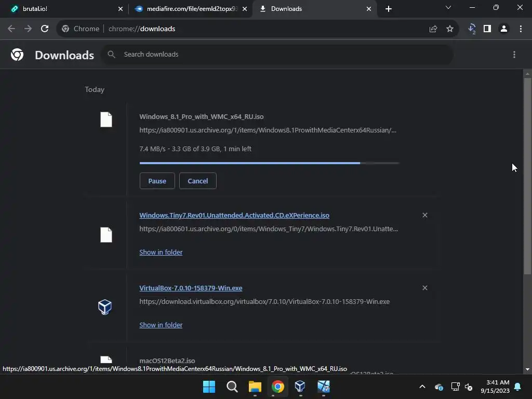Open the Chrome profile icon
Image resolution: width=532 pixels, height=399 pixels.
point(504,29)
